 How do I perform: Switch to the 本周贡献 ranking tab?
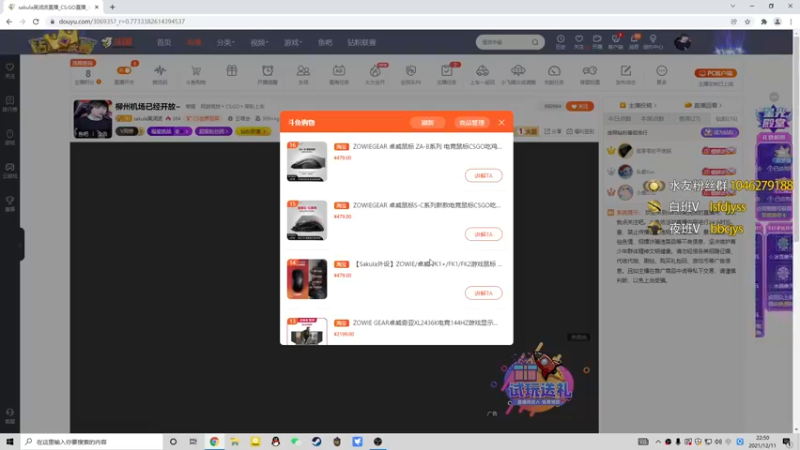652,118
